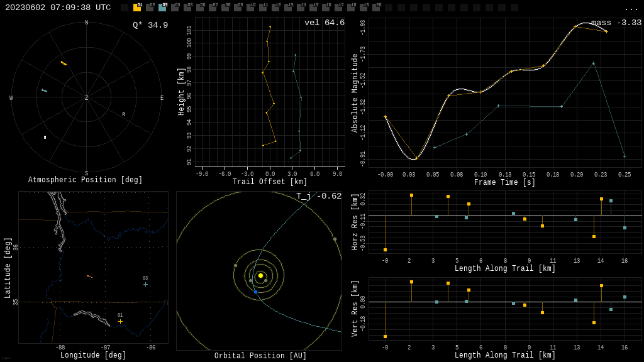The height and width of the screenshot is (362, 644).
Task: Select the station 20 square
Action: [x=376, y=8]
